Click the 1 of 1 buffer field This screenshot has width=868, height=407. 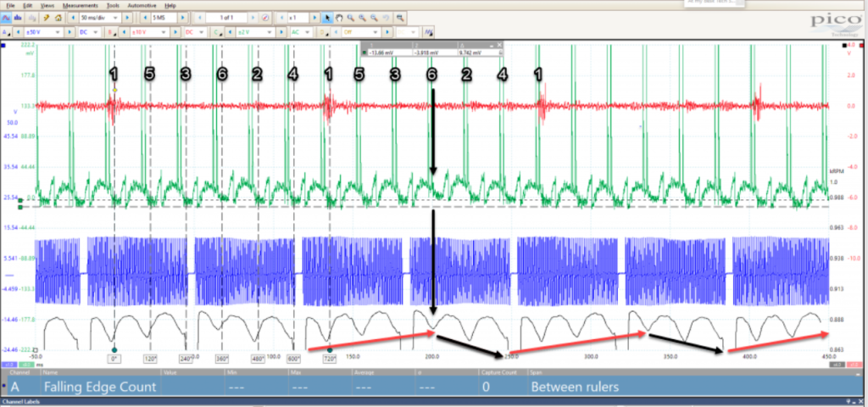tap(226, 18)
